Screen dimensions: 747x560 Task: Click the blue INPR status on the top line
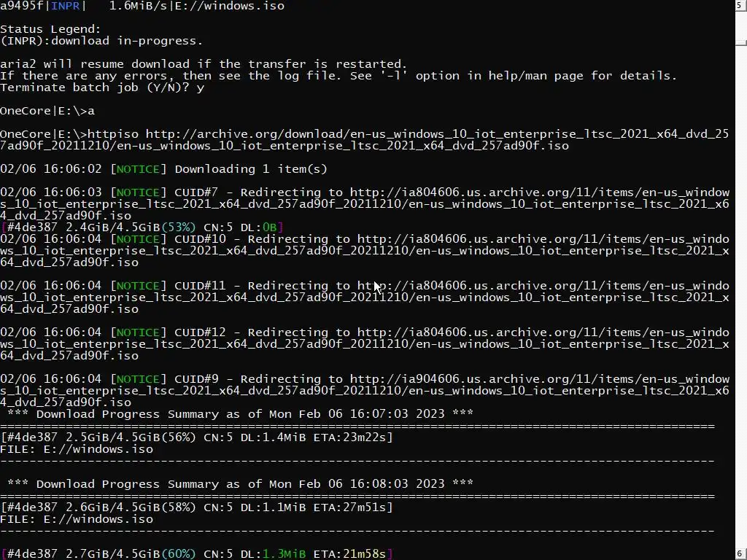pos(65,6)
